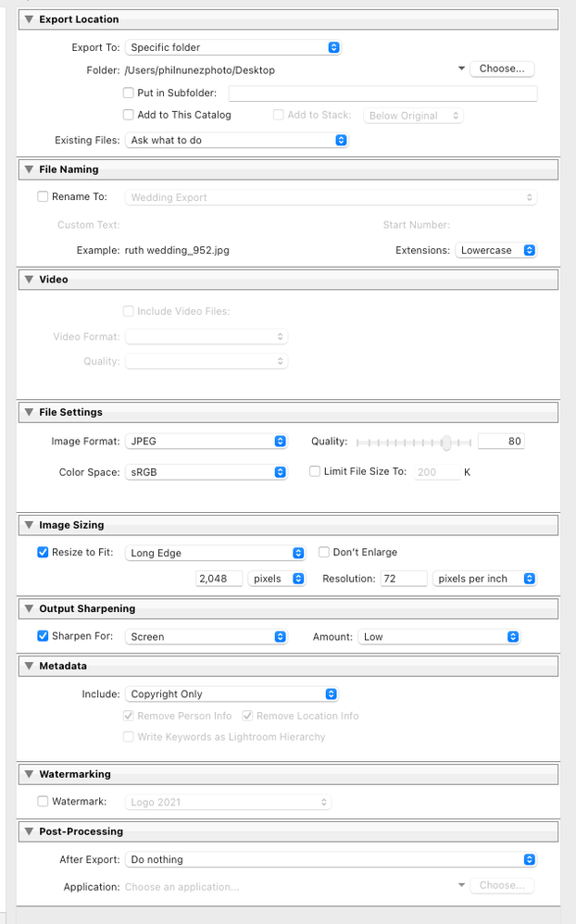Enable Put in Subfolder checkbox
This screenshot has width=576, height=924.
(x=129, y=93)
